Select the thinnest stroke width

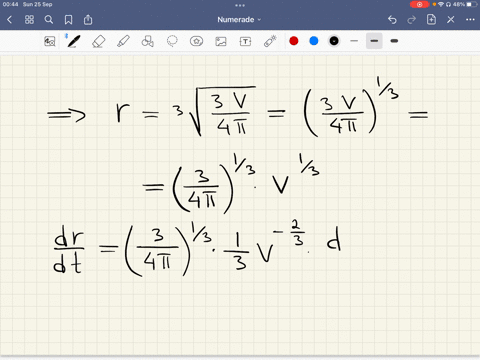click(354, 41)
